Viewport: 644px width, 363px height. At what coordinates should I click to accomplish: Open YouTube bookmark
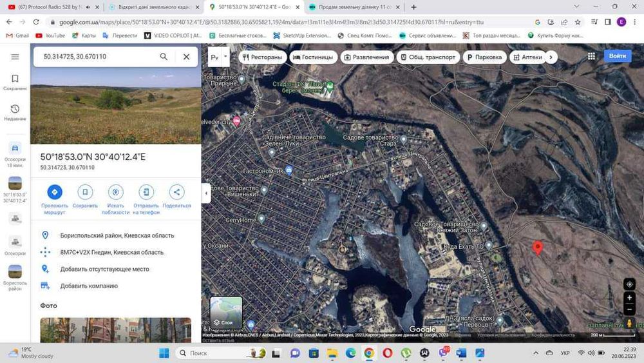[50, 35]
